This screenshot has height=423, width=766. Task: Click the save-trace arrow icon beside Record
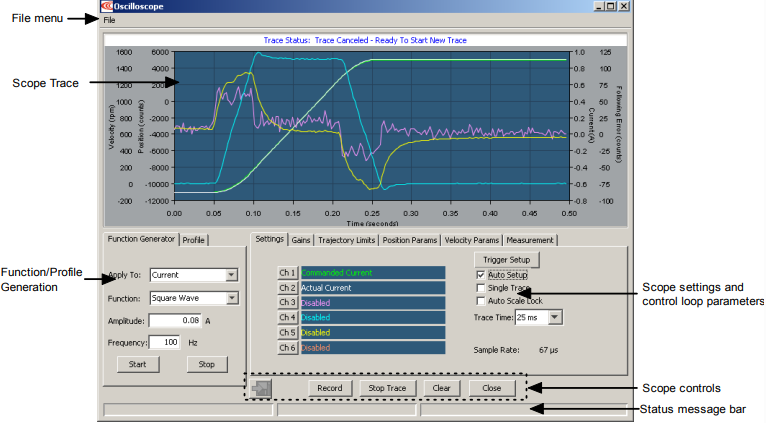[x=261, y=388]
